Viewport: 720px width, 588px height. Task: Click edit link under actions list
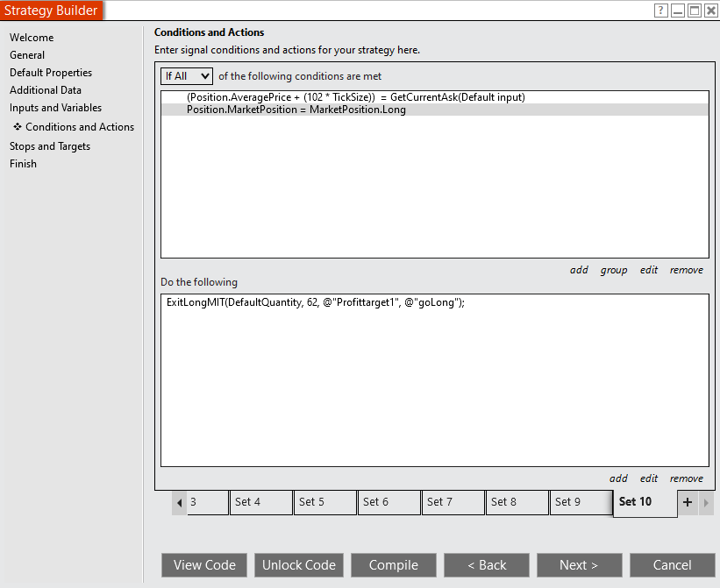pos(649,478)
